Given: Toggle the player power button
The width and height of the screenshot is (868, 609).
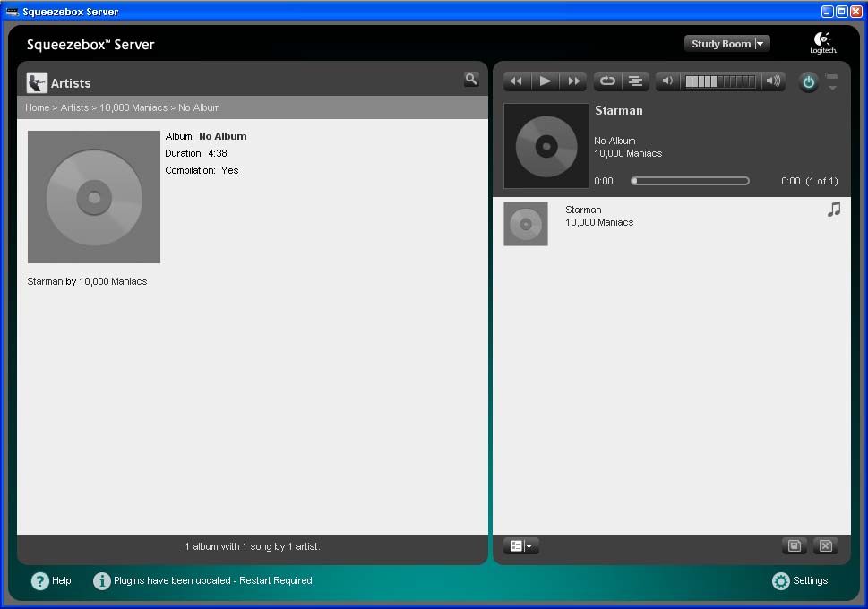Looking at the screenshot, I should point(809,82).
